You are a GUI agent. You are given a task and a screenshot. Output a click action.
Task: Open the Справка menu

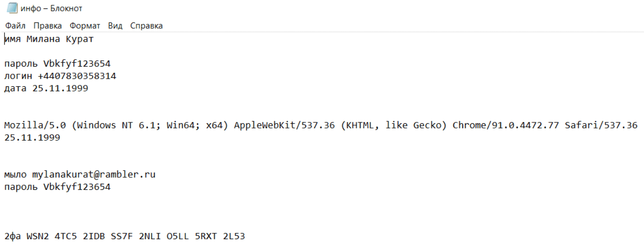[147, 26]
